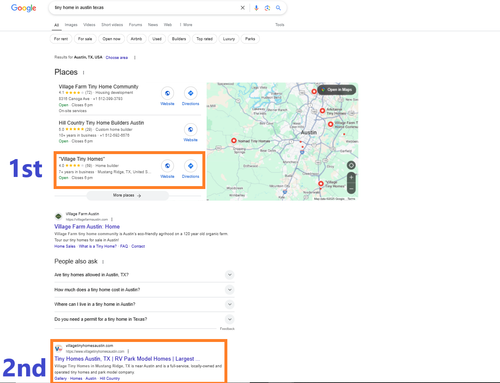This screenshot has height=383, width=500.
Task: Open Website icon for Village Farm Tiny Home Community
Action: (167, 93)
